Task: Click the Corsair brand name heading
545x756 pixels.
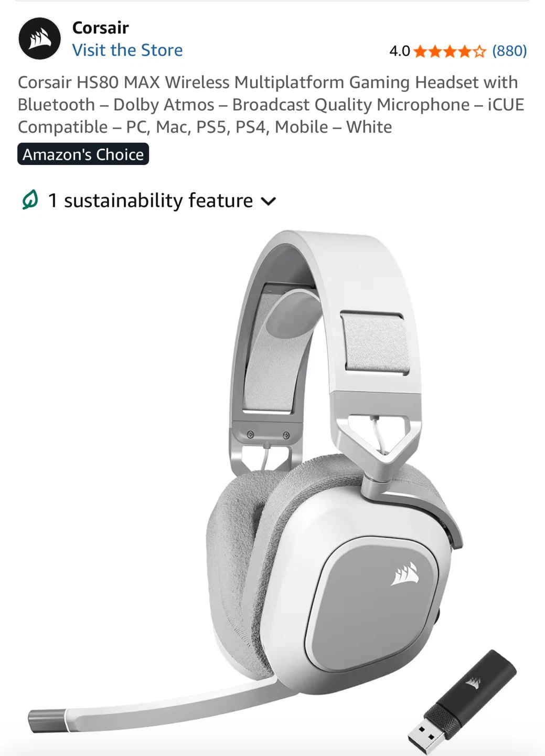Action: (x=100, y=27)
